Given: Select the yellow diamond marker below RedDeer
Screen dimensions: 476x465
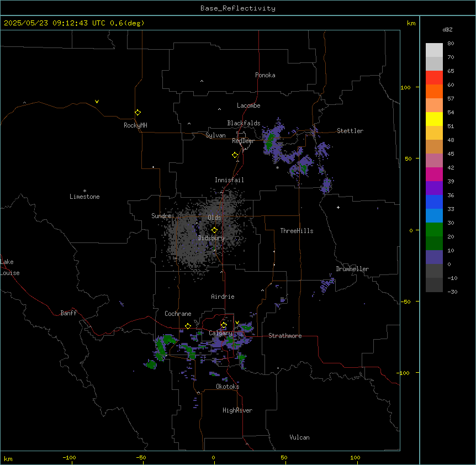Looking at the screenshot, I should pos(235,155).
